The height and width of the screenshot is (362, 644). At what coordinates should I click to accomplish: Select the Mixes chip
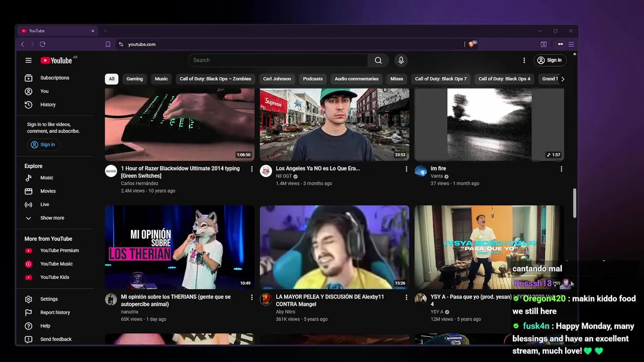click(x=397, y=79)
